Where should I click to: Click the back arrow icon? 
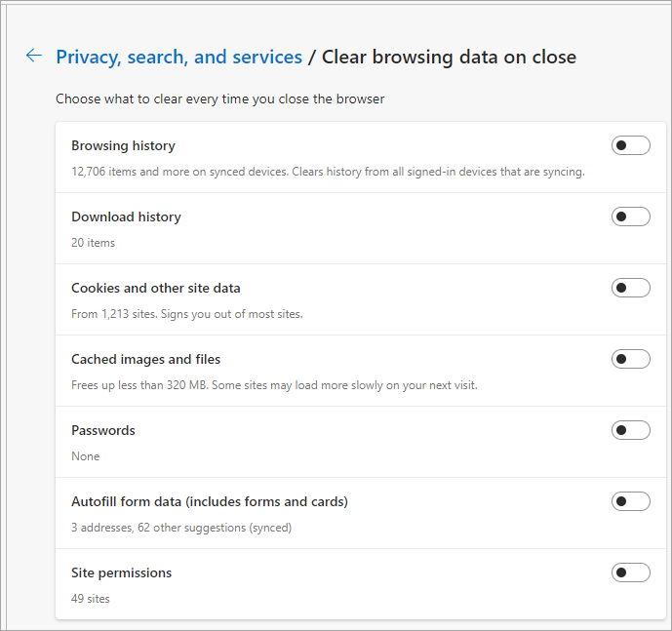click(x=34, y=56)
